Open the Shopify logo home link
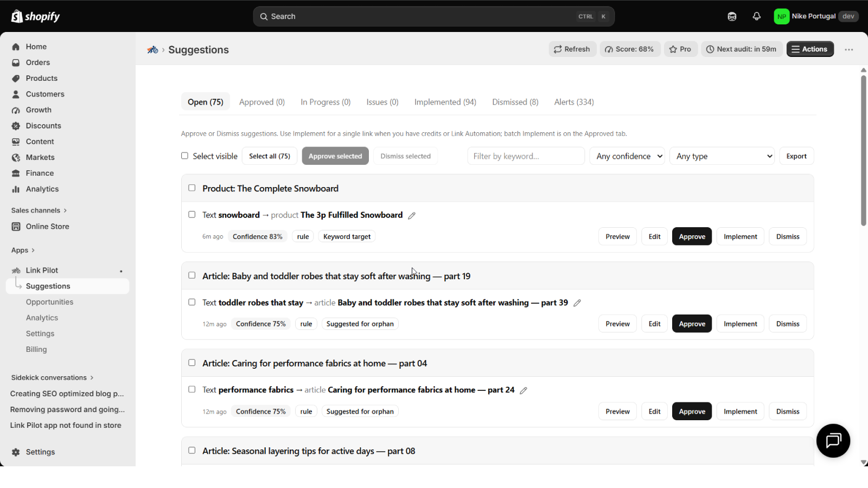Screen dimensions: 868x488 click(36, 16)
